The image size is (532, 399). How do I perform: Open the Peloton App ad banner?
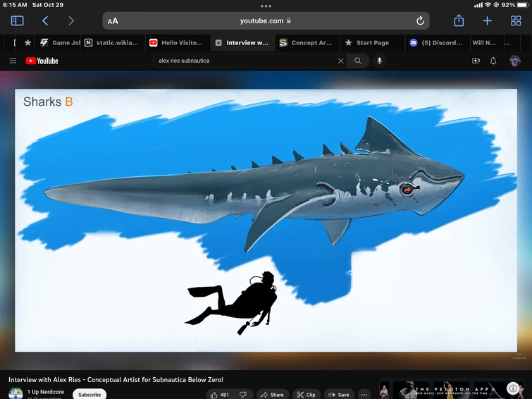click(x=451, y=389)
